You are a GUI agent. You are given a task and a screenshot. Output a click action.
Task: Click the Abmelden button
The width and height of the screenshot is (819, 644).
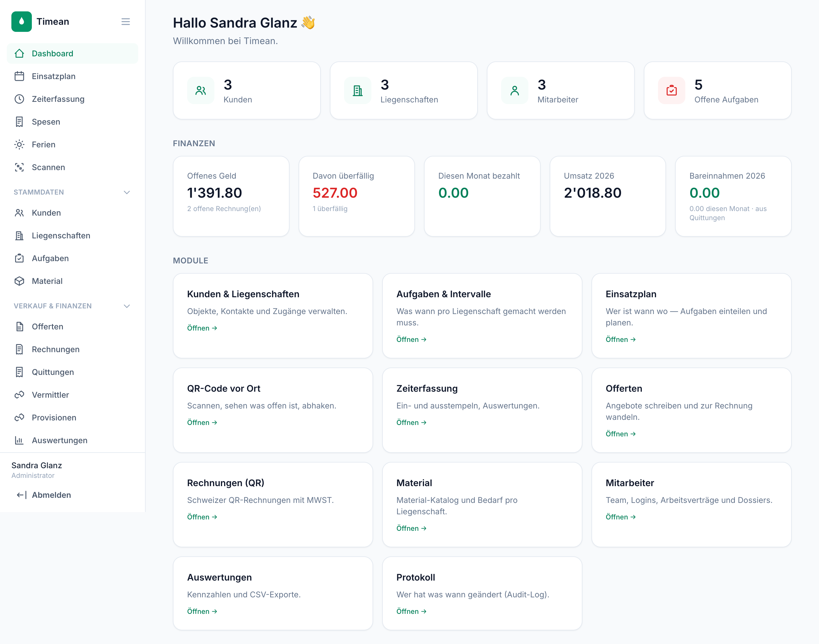pos(72,495)
